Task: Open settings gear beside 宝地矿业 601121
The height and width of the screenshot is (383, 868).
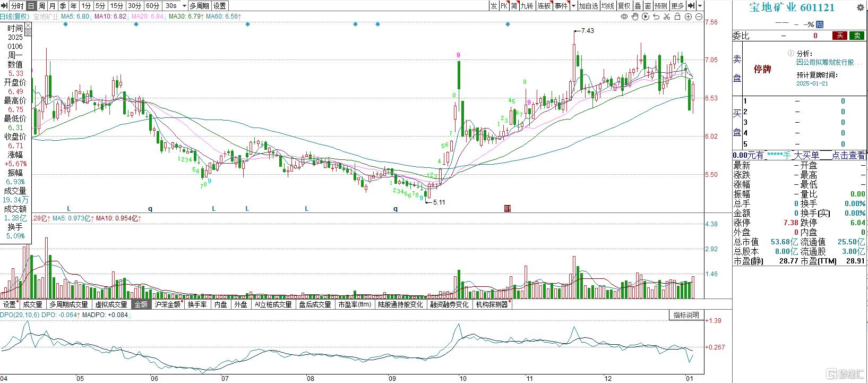Action: [860, 7]
